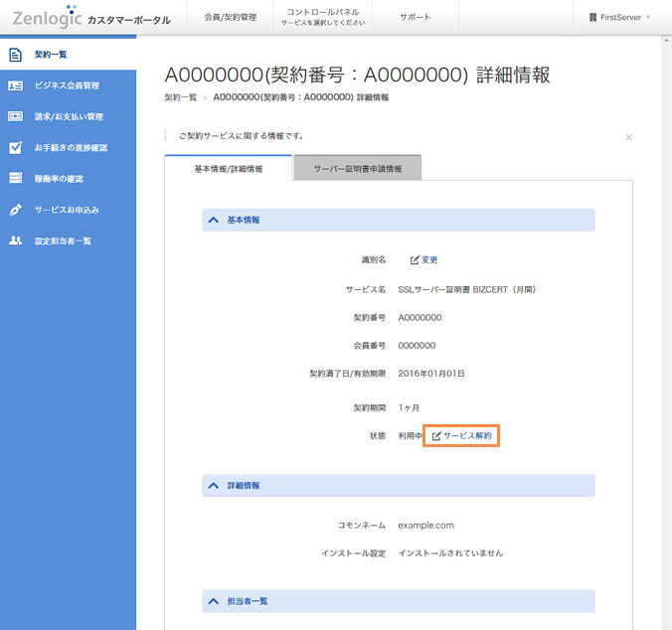
Task: Click the 稼働率の確認 server icon
Action: (x=15, y=179)
